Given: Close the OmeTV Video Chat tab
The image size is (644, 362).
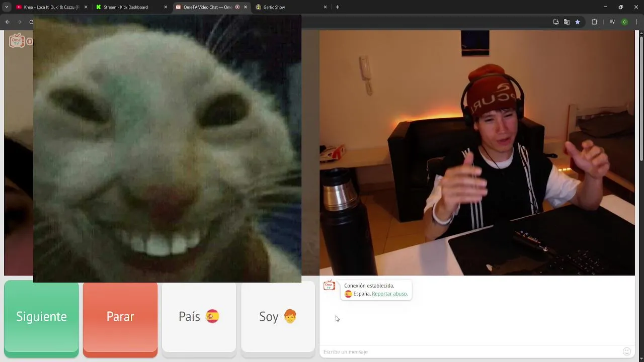Looking at the screenshot, I should tap(246, 7).
